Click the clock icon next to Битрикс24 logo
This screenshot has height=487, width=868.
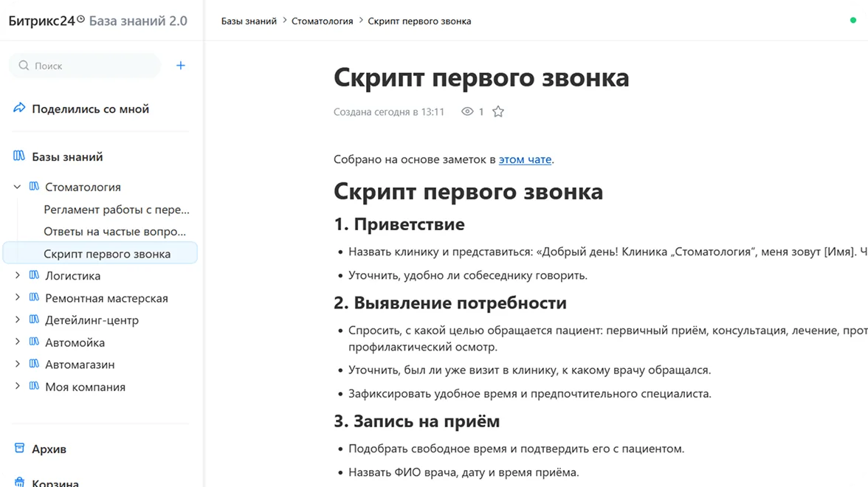(81, 19)
